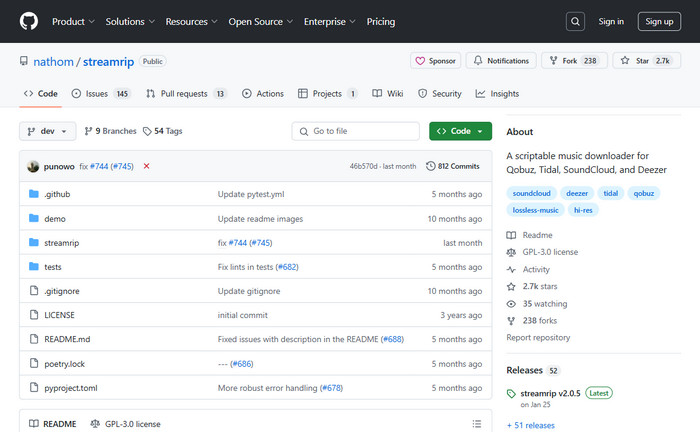
Task: Click the hi-res topic tag
Action: pos(583,210)
